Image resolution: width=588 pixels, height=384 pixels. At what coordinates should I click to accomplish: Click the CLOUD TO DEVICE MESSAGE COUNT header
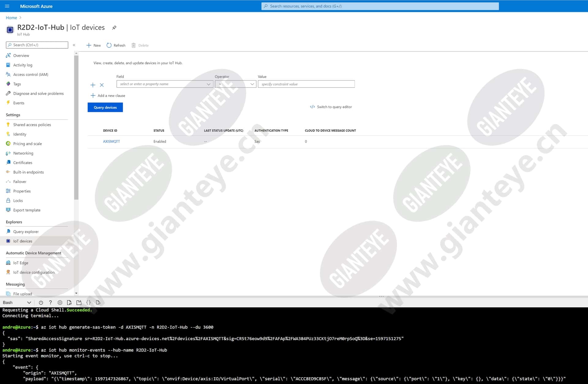(x=330, y=131)
